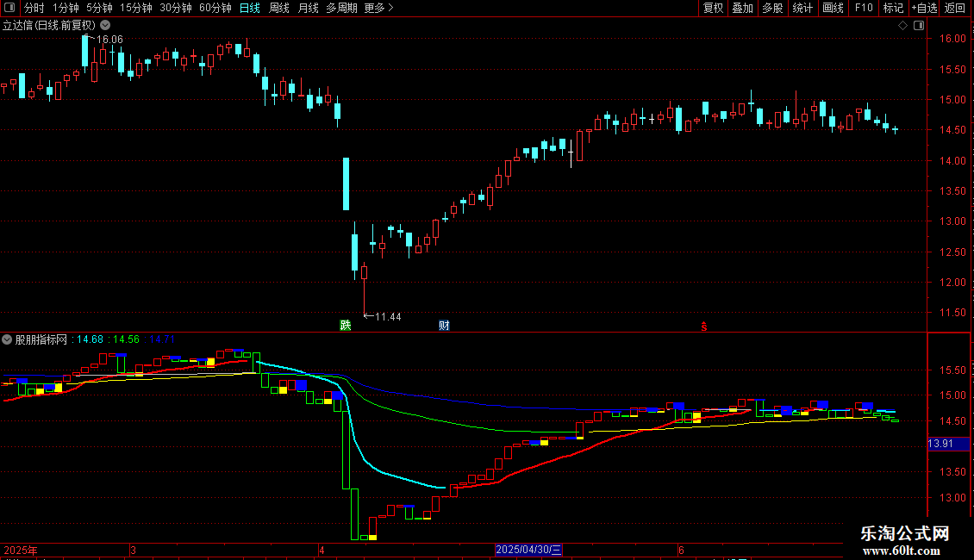Open the 画线 drawing tools
Screen dimensions: 974x560
[x=833, y=8]
